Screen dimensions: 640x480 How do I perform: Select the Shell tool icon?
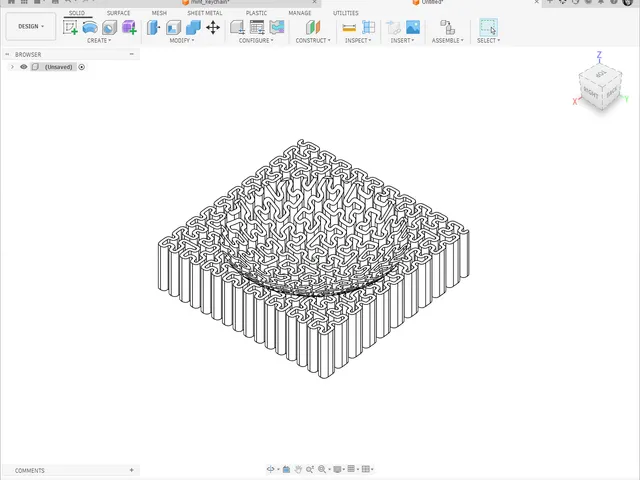[x=173, y=28]
